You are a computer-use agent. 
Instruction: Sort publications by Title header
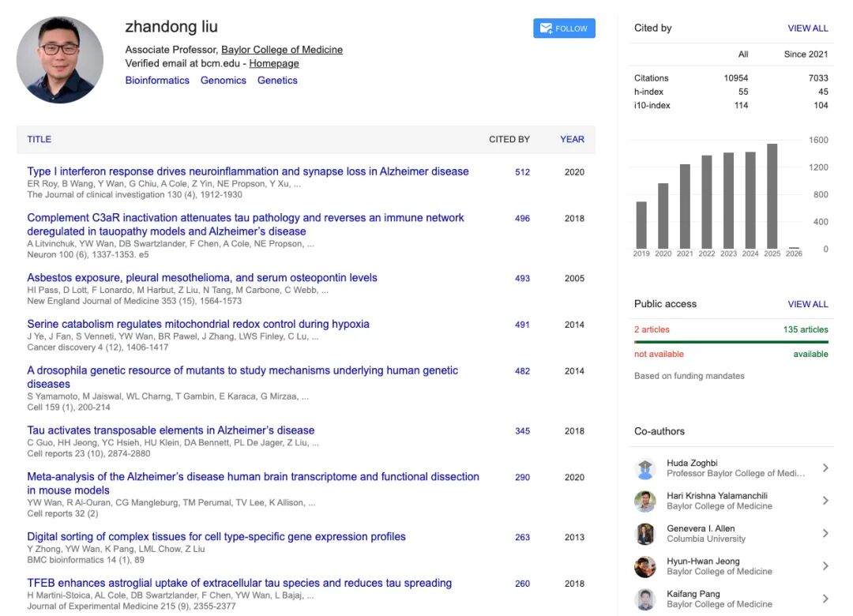click(39, 139)
